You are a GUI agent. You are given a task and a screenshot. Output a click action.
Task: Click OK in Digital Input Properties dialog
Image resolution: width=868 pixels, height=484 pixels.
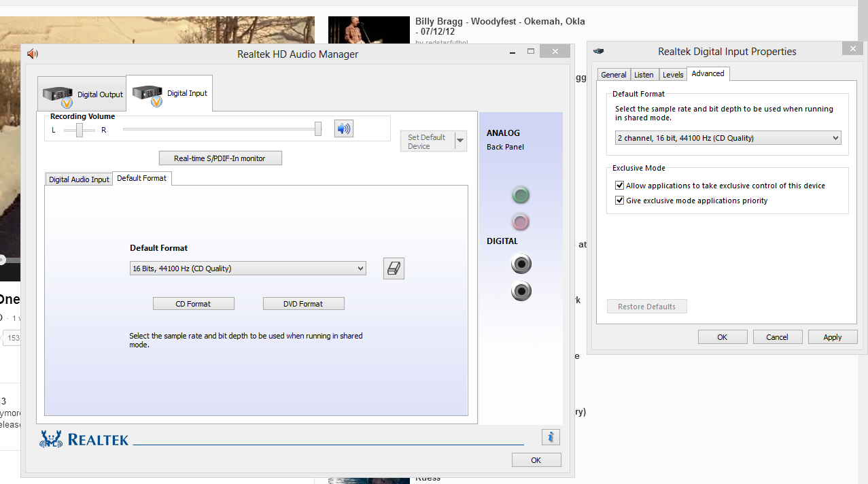tap(723, 337)
